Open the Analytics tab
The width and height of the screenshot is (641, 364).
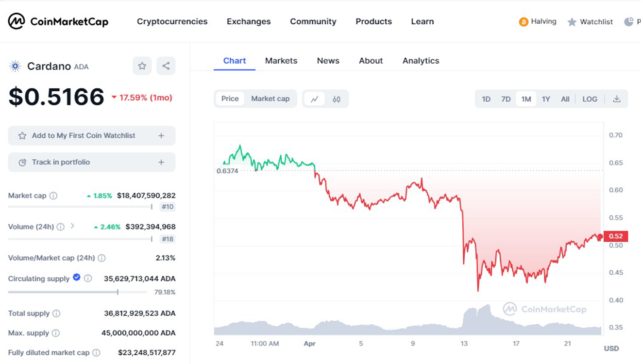click(x=421, y=61)
